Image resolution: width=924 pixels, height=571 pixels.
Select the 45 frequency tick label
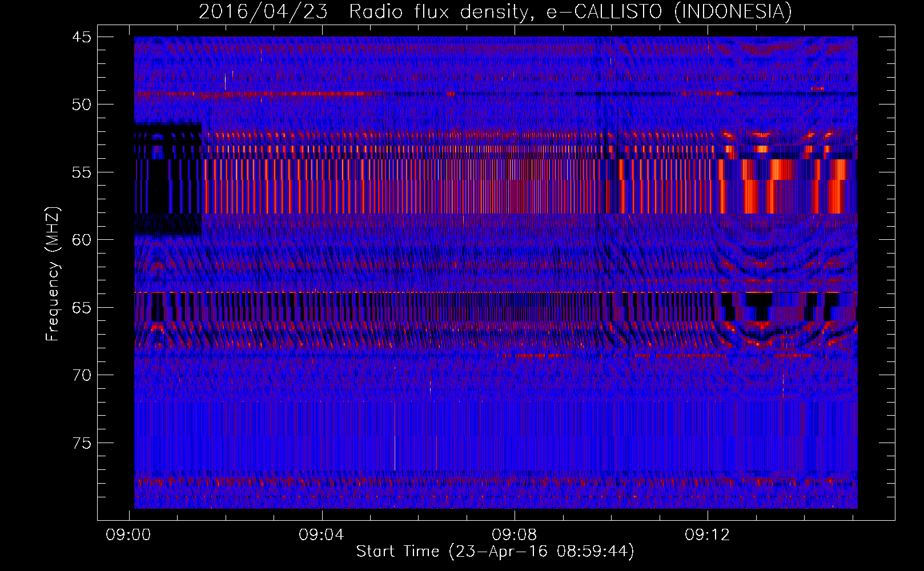coord(82,37)
